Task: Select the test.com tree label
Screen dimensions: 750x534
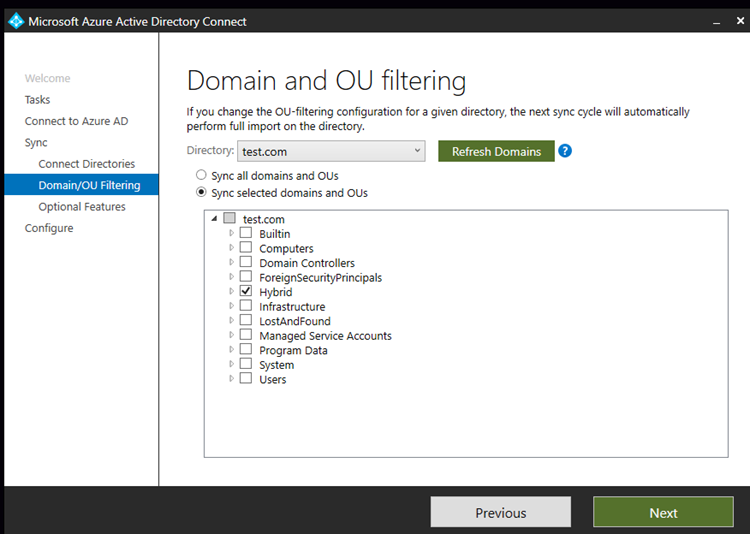Action: point(264,219)
